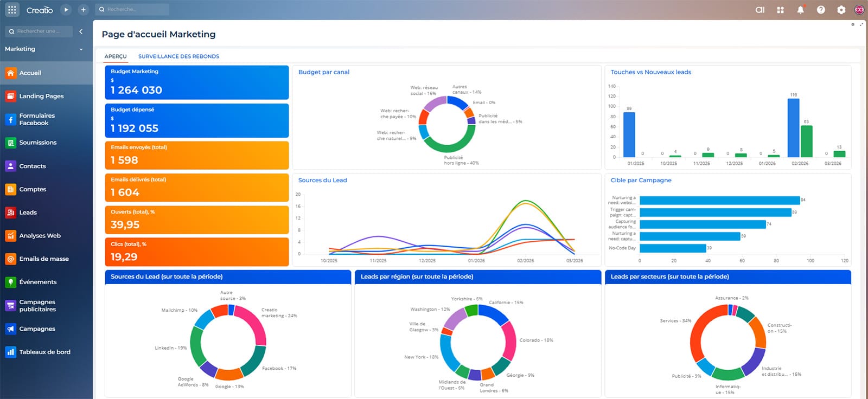Viewport: 868px width, 399px height.
Task: Open the notifications bell icon
Action: click(800, 10)
